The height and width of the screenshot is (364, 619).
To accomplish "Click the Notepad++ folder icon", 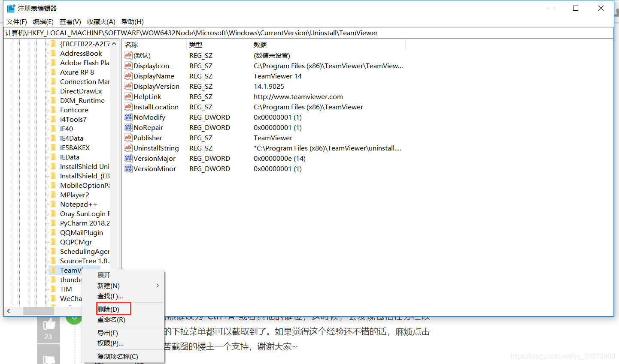I will (x=53, y=204).
